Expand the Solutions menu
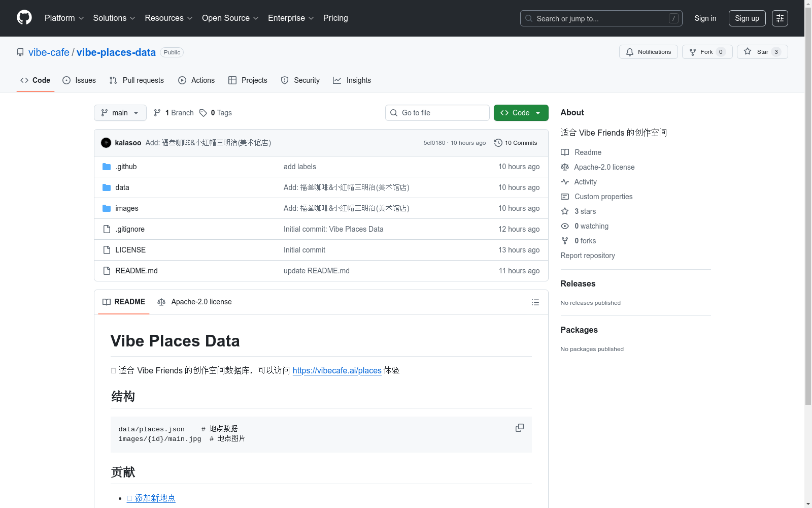812x508 pixels. (114, 18)
